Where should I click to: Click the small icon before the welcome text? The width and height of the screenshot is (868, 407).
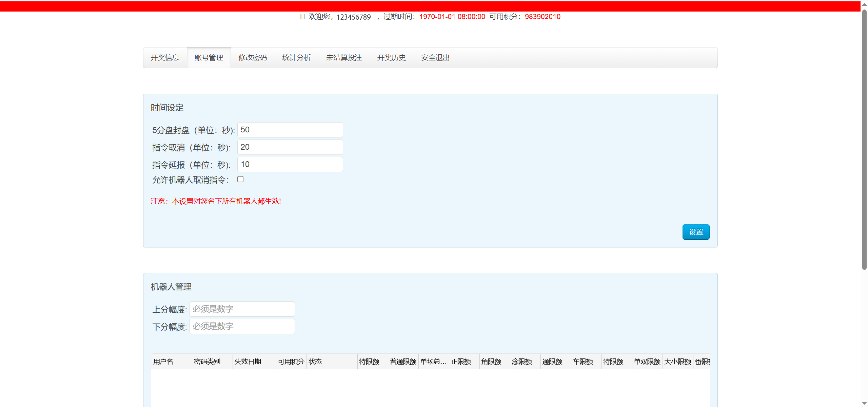point(302,17)
